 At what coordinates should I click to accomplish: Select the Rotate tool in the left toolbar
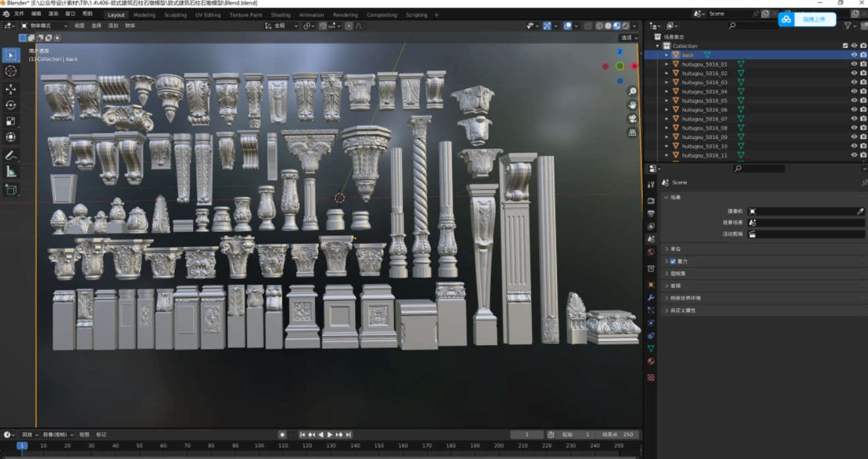click(11, 105)
